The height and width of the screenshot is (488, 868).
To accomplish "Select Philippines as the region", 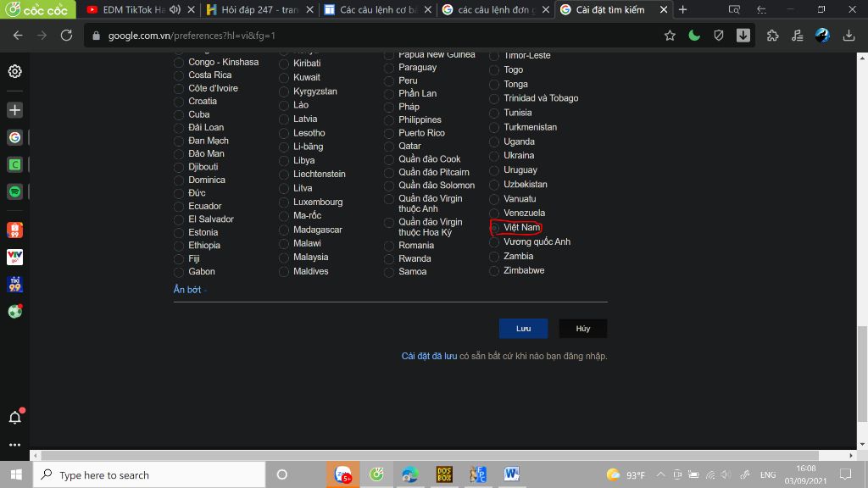I will click(389, 120).
